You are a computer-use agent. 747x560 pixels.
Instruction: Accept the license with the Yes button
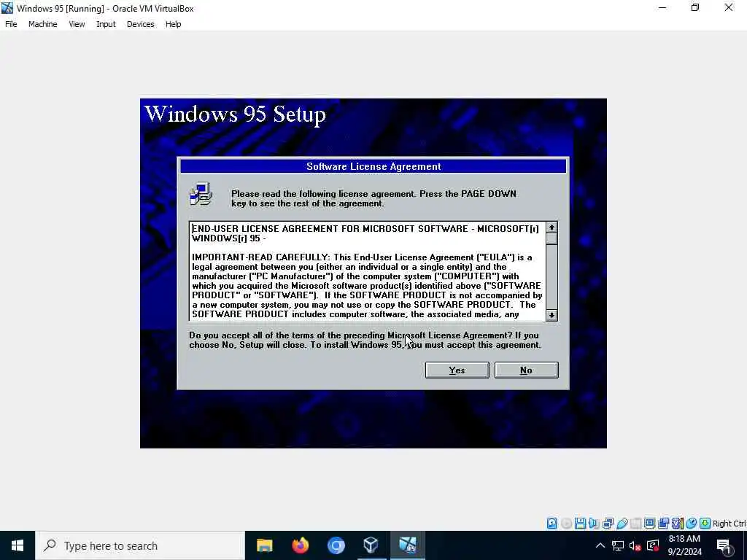pos(457,370)
